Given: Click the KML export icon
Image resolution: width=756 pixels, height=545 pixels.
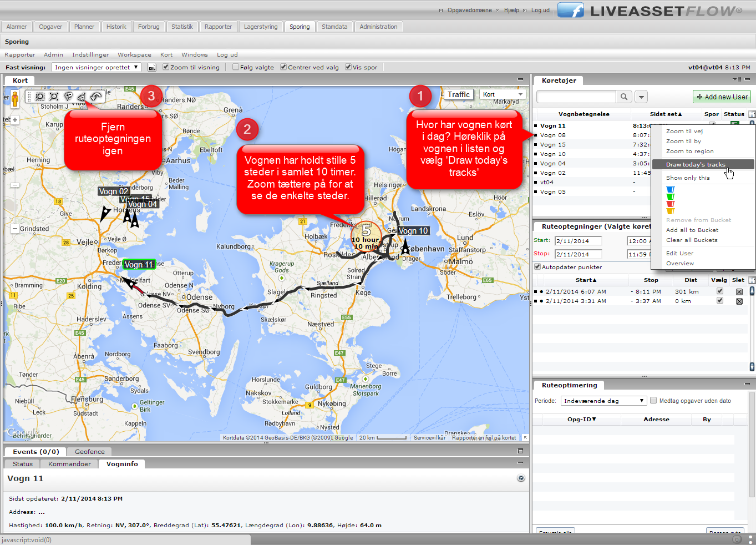Looking at the screenshot, I should pos(152,68).
